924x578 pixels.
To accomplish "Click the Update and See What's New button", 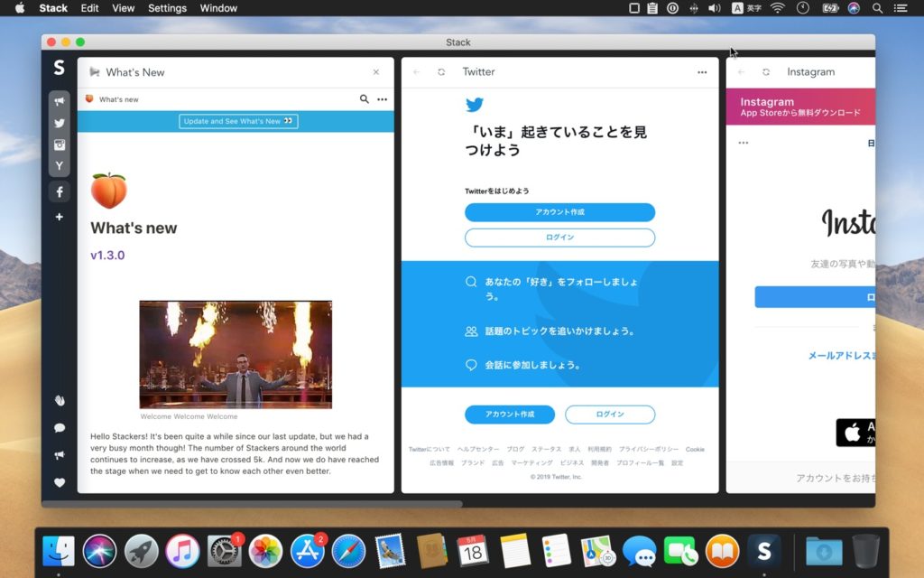I will [x=237, y=120].
